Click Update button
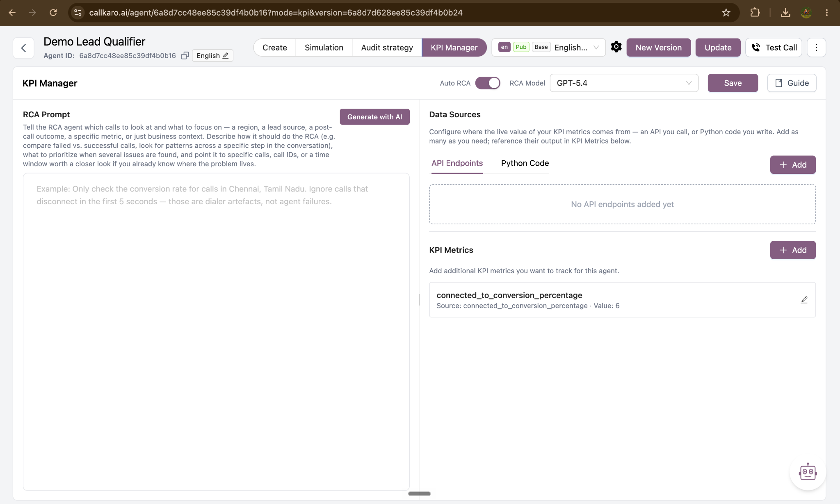The width and height of the screenshot is (840, 504). click(x=718, y=48)
